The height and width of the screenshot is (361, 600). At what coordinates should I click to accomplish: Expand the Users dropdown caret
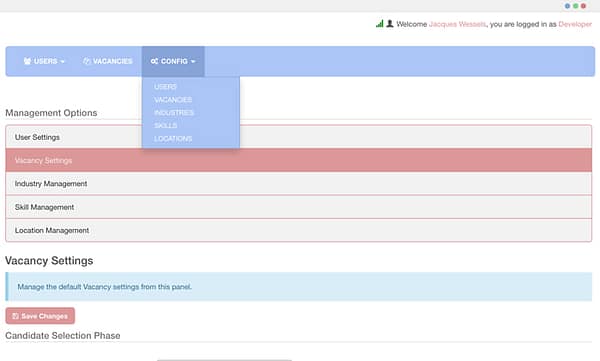pyautogui.click(x=62, y=61)
